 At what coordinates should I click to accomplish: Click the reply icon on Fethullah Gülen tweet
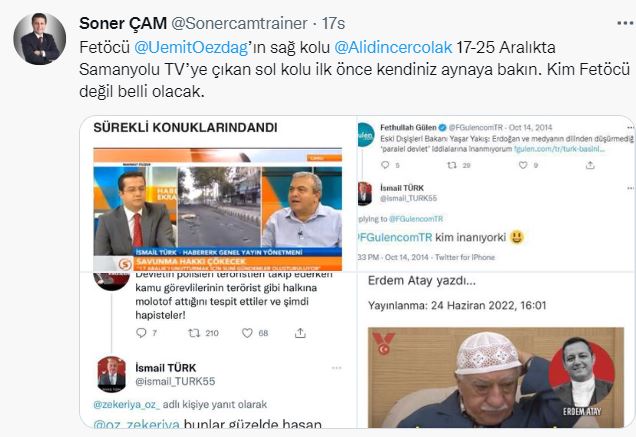pyautogui.click(x=385, y=165)
